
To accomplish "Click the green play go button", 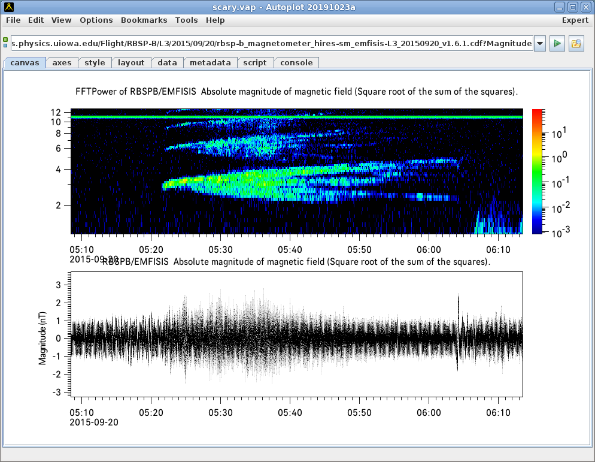I will tap(557, 44).
